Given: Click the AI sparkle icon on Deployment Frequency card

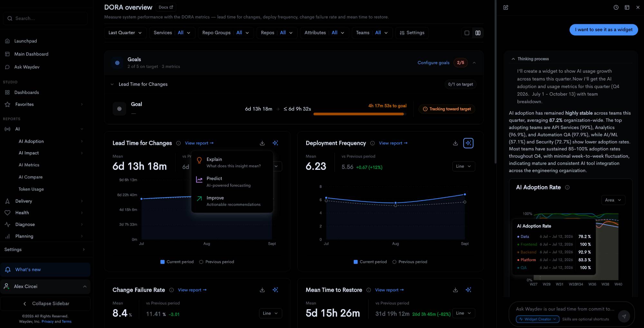Looking at the screenshot, I should pos(468,143).
